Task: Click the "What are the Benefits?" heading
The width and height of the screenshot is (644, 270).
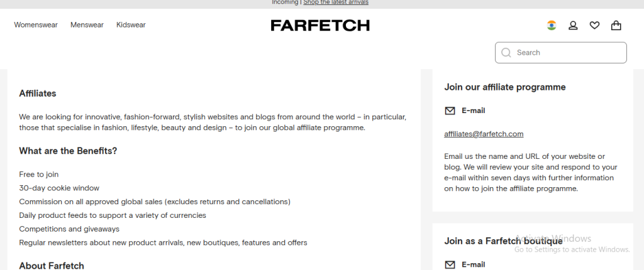Action: pyautogui.click(x=68, y=151)
